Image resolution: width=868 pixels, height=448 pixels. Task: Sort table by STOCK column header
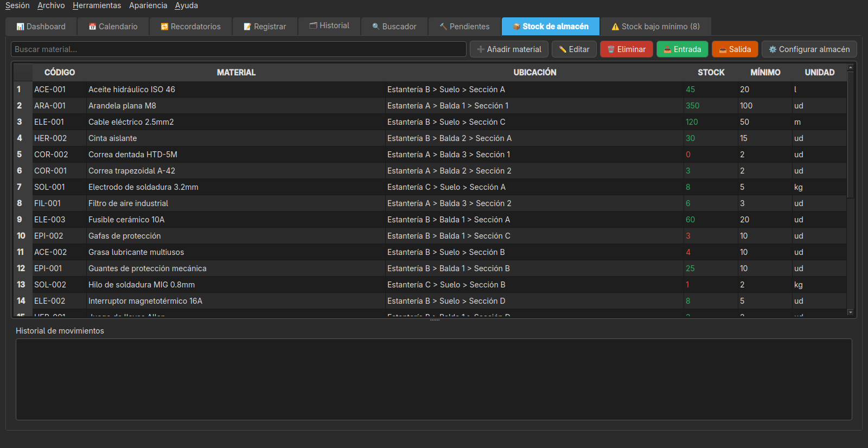coord(711,72)
